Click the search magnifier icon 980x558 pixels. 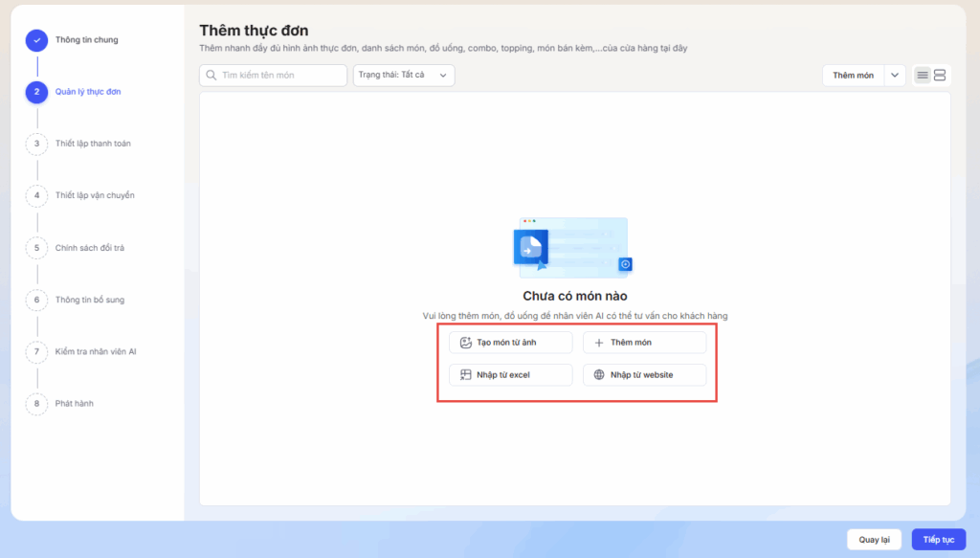pos(211,76)
